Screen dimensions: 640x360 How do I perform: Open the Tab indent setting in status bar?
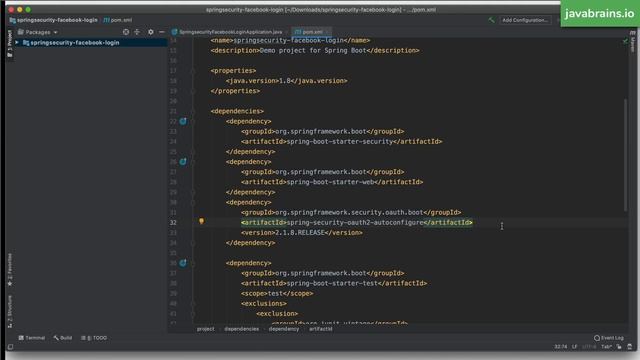[x=607, y=347]
